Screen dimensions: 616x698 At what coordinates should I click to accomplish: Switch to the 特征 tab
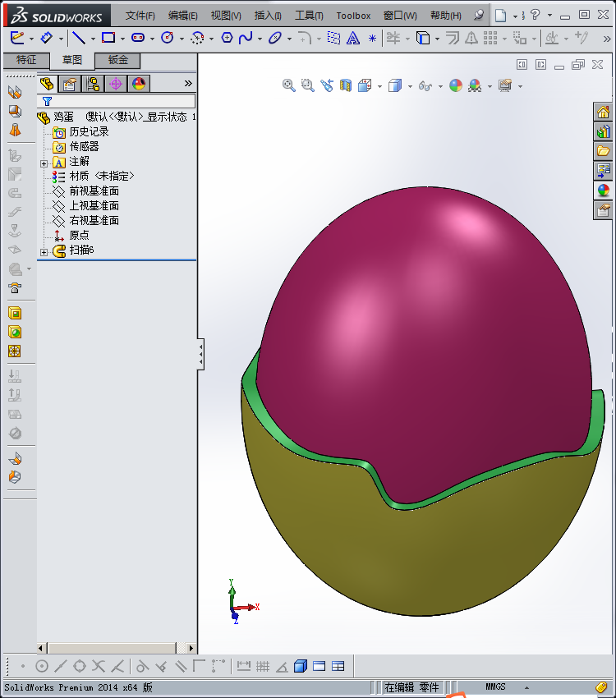(26, 60)
